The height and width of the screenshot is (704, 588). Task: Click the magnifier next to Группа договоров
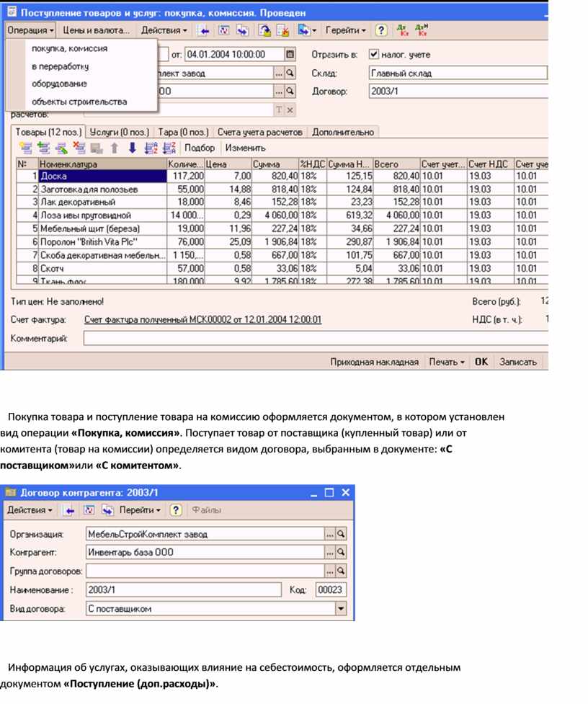[341, 571]
